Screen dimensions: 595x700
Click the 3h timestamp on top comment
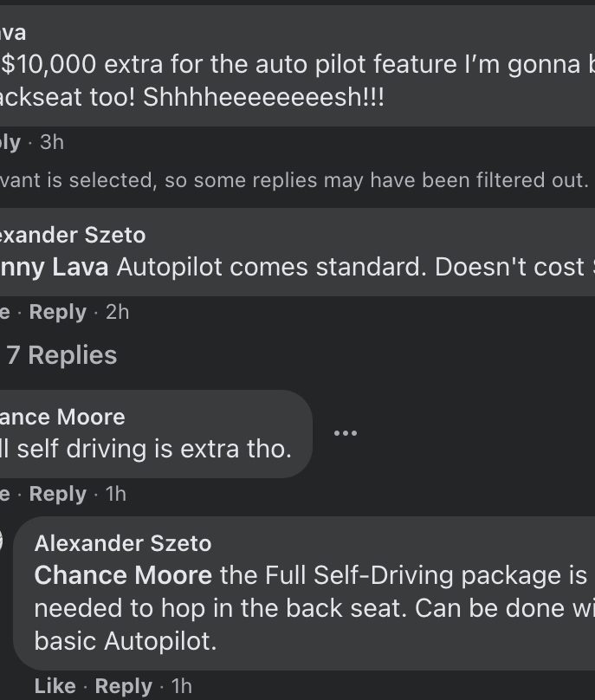coord(52,142)
